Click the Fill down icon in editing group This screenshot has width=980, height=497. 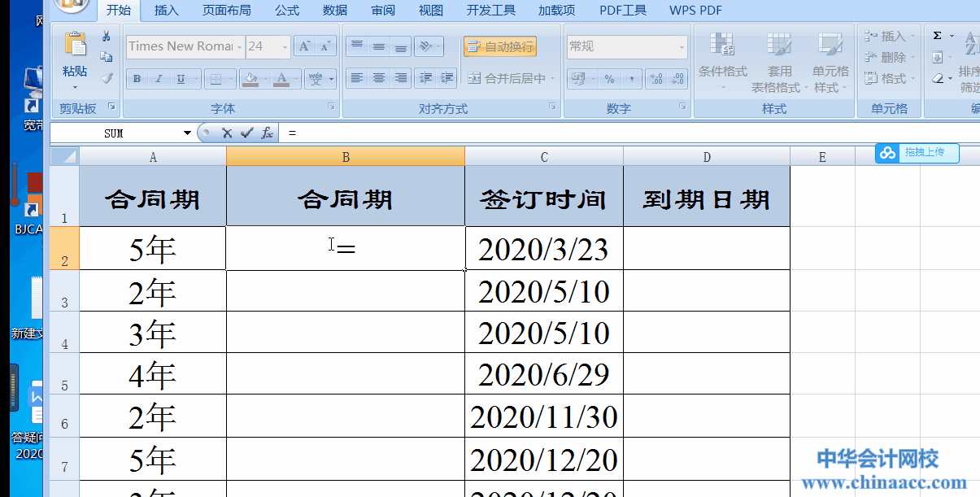(x=937, y=58)
